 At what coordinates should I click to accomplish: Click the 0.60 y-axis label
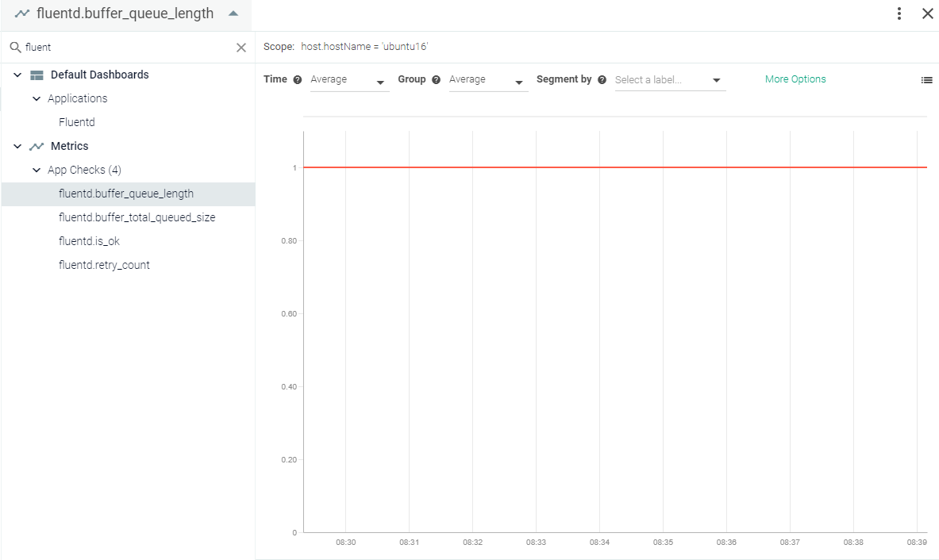click(x=289, y=313)
